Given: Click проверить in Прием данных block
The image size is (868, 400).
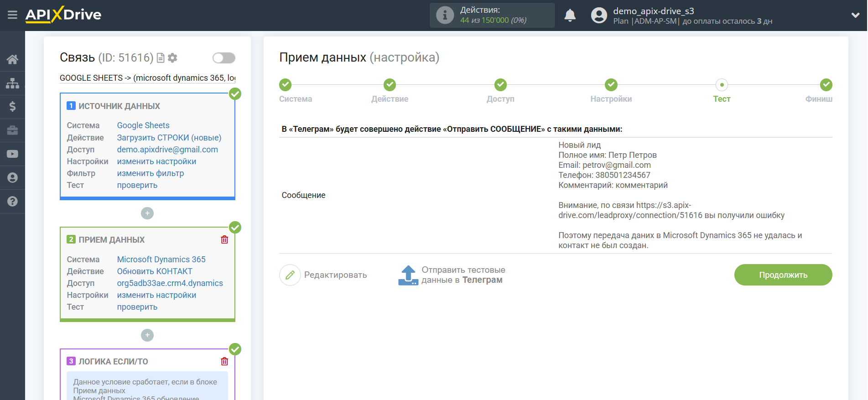Looking at the screenshot, I should point(137,307).
